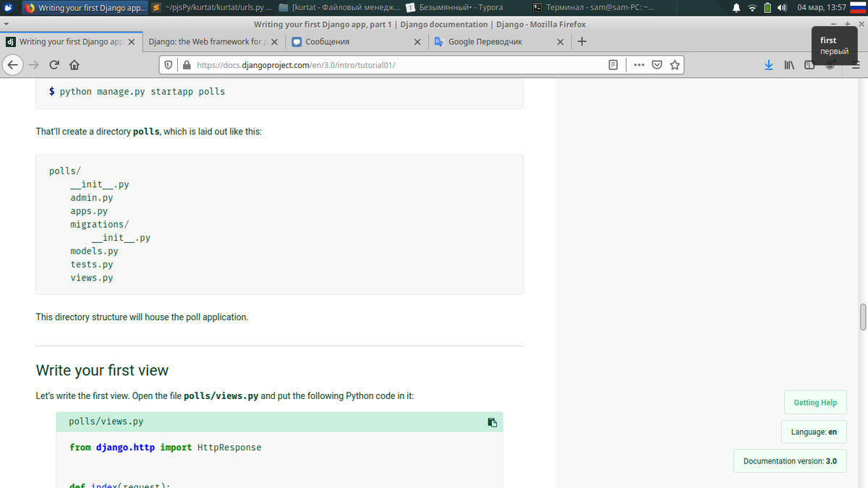Open the Language: en selector
Image resolution: width=868 pixels, height=488 pixels.
tap(814, 432)
